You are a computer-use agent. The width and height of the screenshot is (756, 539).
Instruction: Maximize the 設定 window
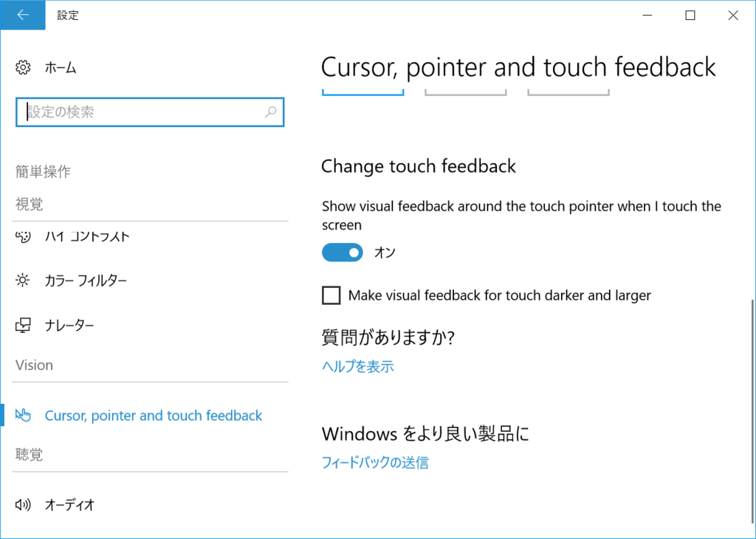coord(690,15)
